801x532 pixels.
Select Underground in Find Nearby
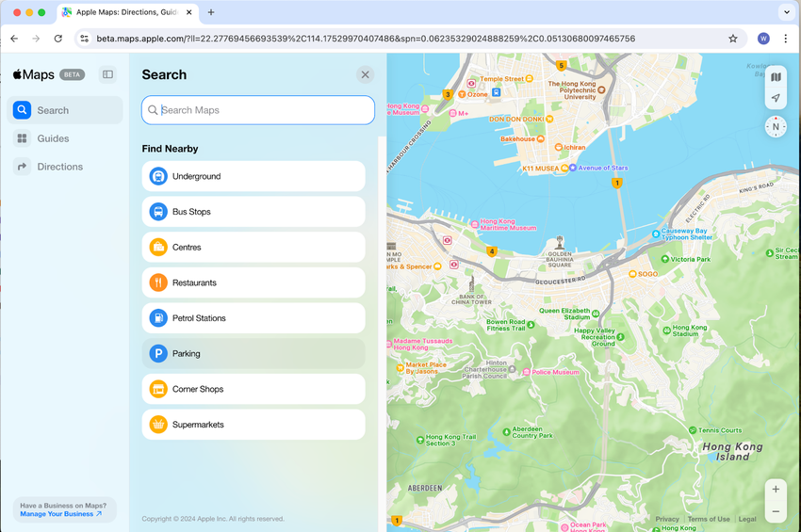(253, 176)
